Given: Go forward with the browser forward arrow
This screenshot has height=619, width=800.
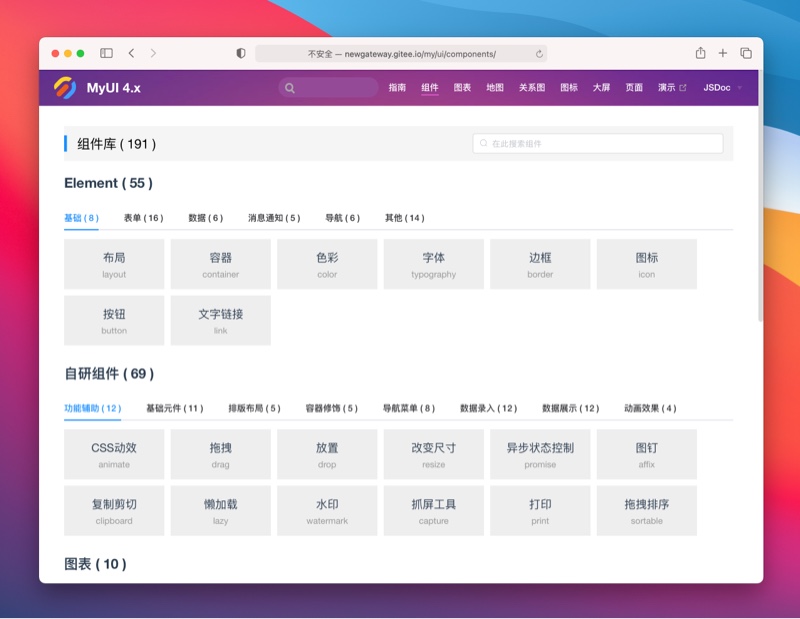Looking at the screenshot, I should coord(153,53).
